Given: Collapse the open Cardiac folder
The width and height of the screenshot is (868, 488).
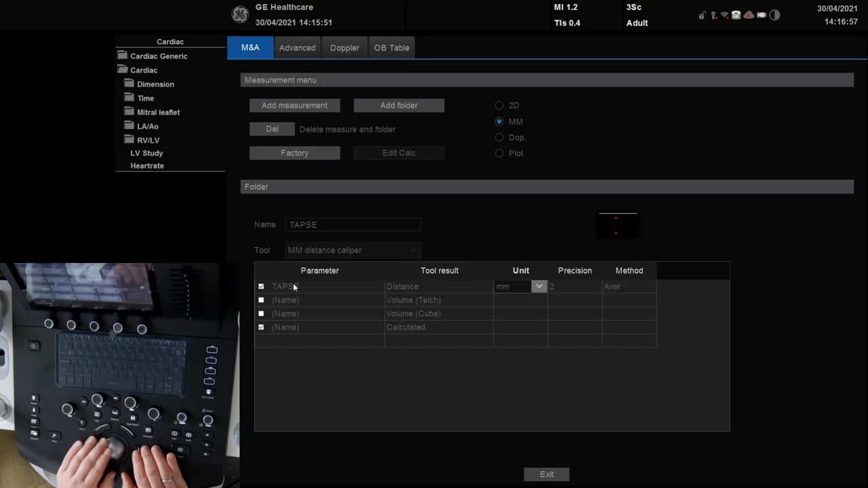Looking at the screenshot, I should tap(122, 70).
